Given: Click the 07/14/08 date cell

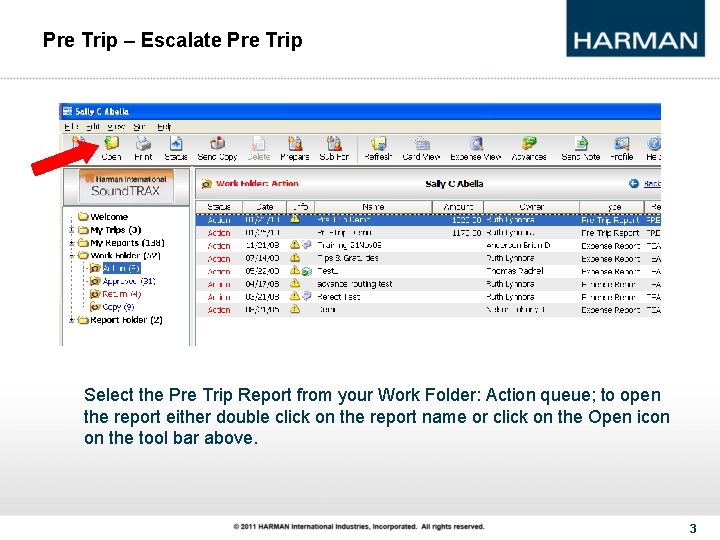Looking at the screenshot, I should click(262, 258).
